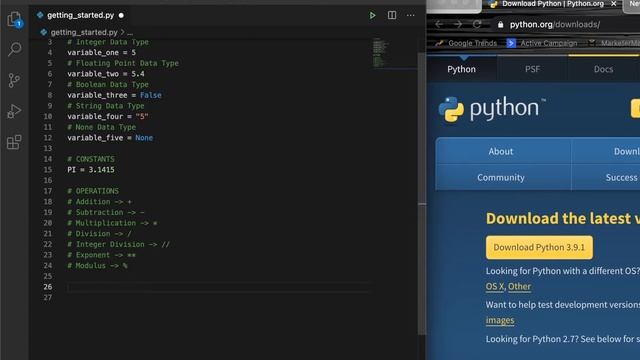Click the None value on line 12
This screenshot has width=640, height=360.
pyautogui.click(x=144, y=138)
